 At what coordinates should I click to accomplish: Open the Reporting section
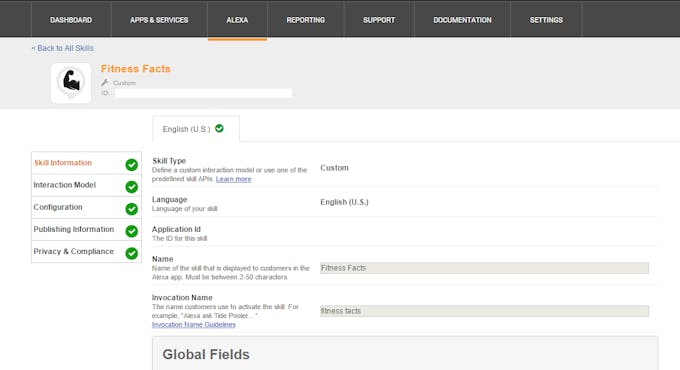305,20
